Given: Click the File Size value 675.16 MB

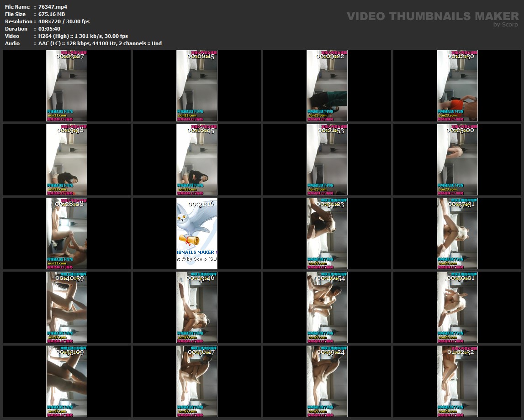Looking at the screenshot, I should 52,14.
